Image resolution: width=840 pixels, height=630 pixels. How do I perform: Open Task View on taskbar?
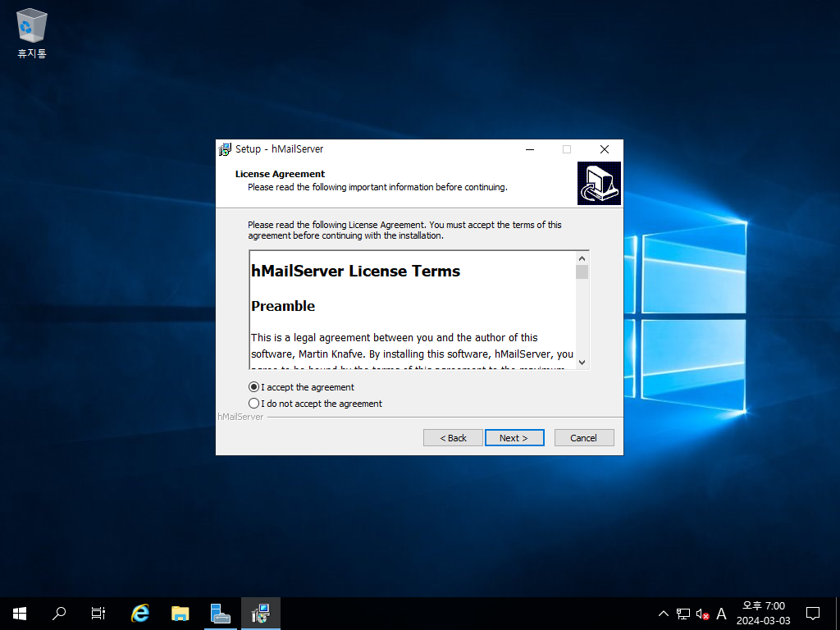(98, 614)
